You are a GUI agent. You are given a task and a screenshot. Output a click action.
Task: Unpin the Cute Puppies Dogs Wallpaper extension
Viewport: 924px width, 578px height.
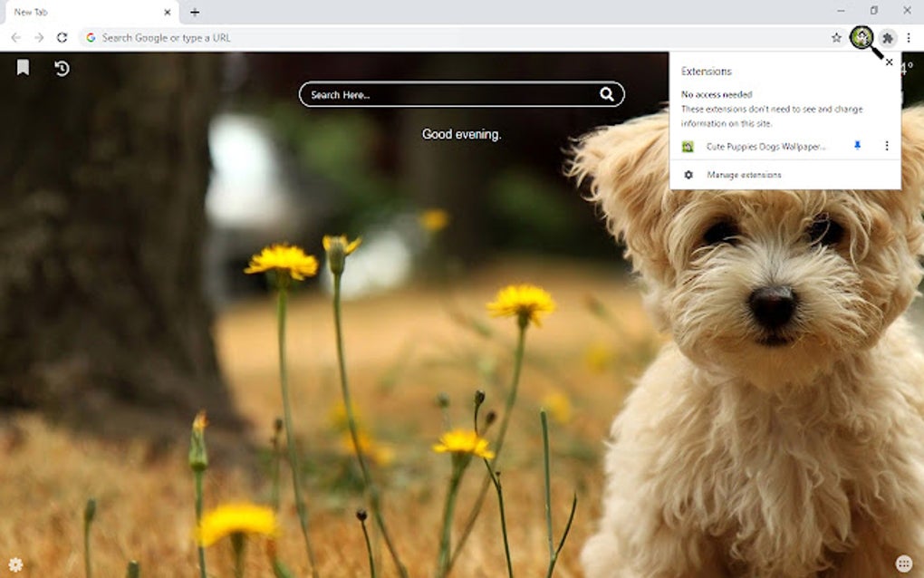tap(856, 146)
